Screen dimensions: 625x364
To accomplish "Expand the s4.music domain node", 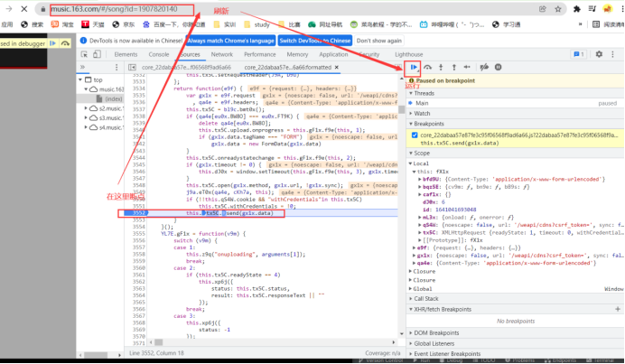I will [x=86, y=127].
